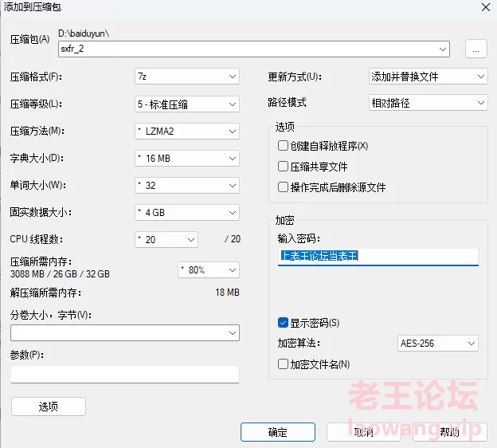Enable the create self-extracting archive checkbox
Image resolution: width=497 pixels, height=448 pixels.
click(283, 146)
